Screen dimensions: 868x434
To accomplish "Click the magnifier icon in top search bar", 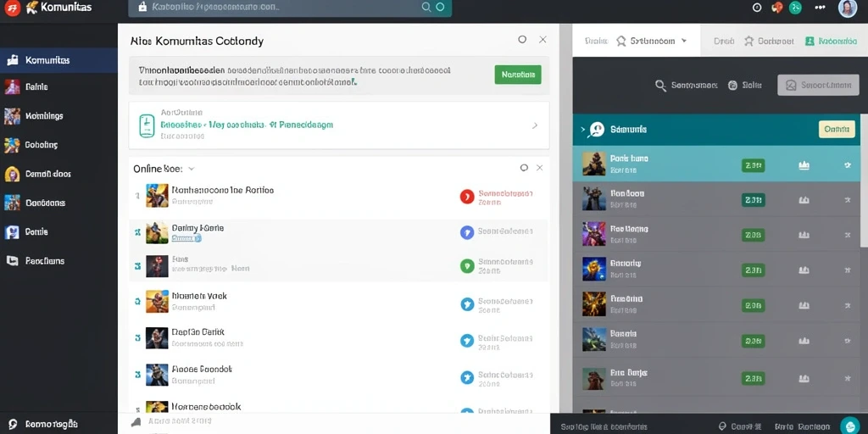I will [426, 7].
